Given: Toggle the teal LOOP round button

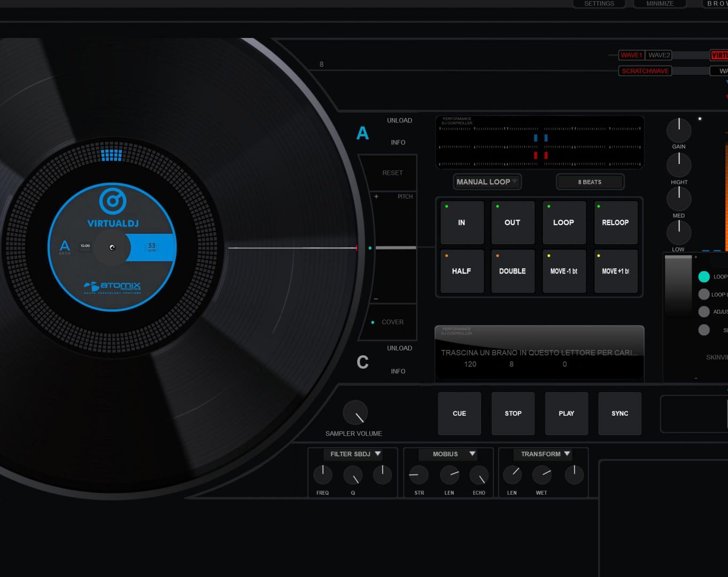Looking at the screenshot, I should click(x=704, y=276).
